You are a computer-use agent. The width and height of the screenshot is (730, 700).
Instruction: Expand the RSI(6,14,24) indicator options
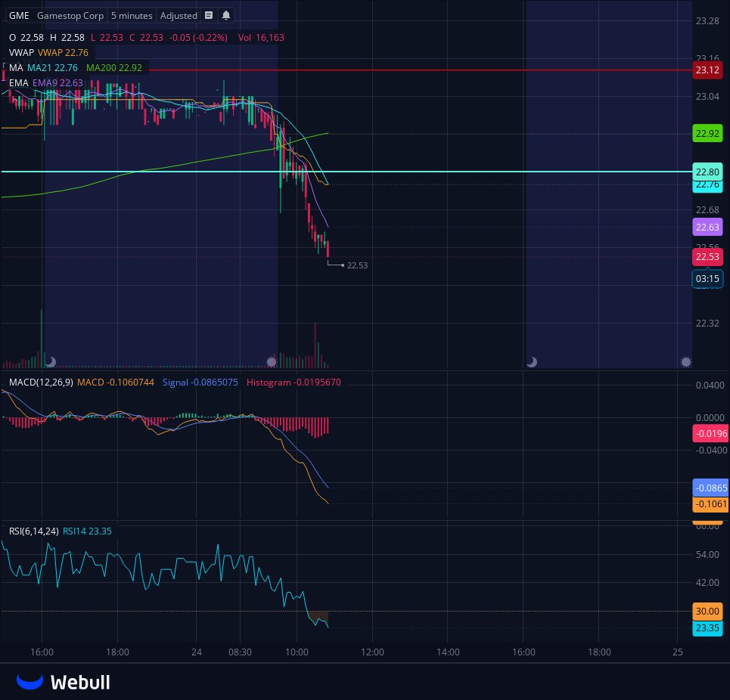click(x=33, y=531)
